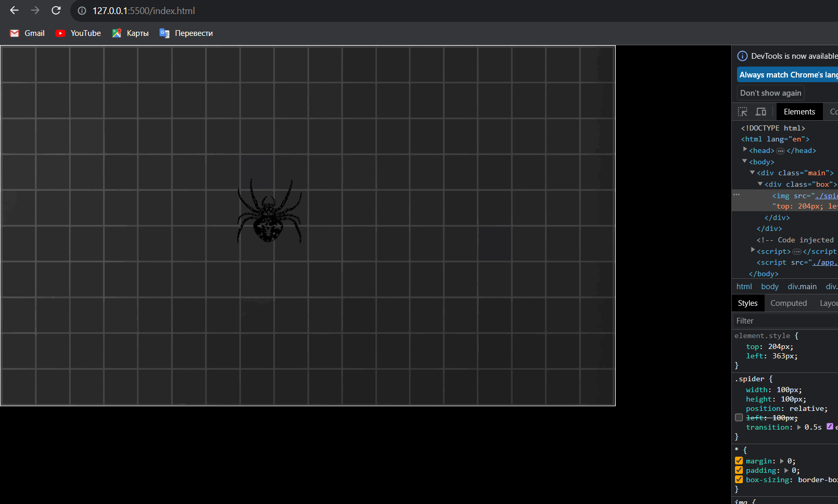Select body in the breadcrumb trail
The width and height of the screenshot is (838, 504).
pyautogui.click(x=770, y=287)
